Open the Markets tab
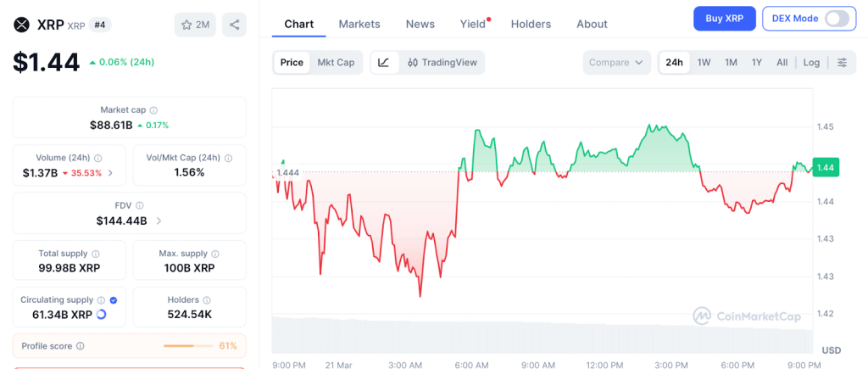The width and height of the screenshot is (868, 369). pos(359,24)
